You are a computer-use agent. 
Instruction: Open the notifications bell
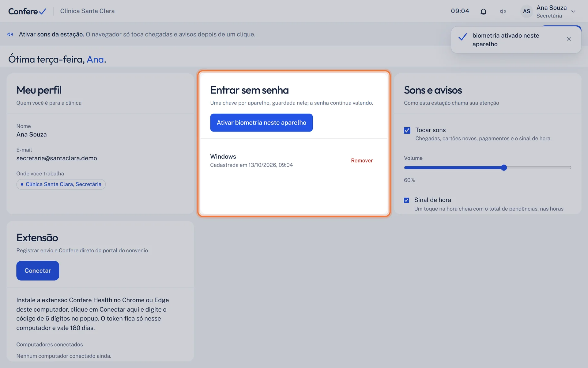(483, 12)
